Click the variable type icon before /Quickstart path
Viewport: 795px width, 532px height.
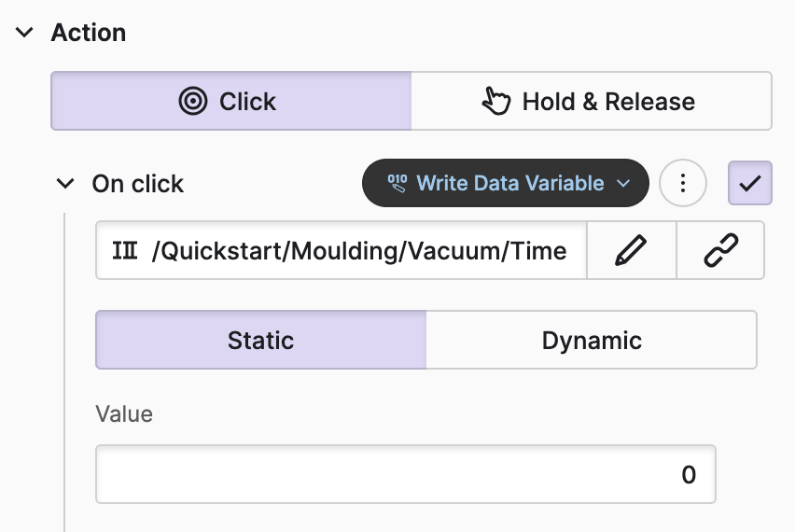pos(125,251)
